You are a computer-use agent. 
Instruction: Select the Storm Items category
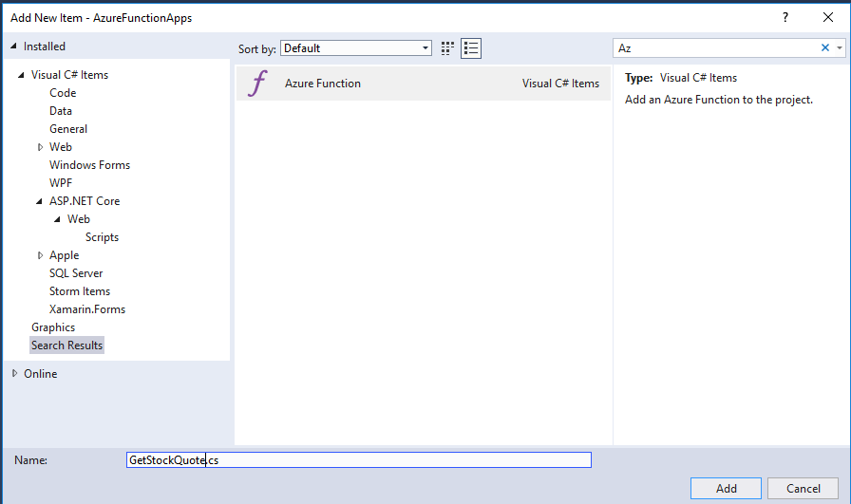pos(80,291)
